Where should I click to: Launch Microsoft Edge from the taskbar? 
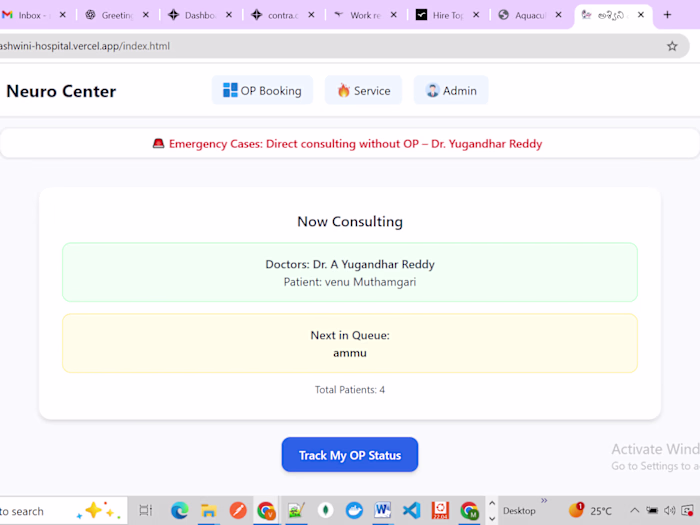coord(179,510)
